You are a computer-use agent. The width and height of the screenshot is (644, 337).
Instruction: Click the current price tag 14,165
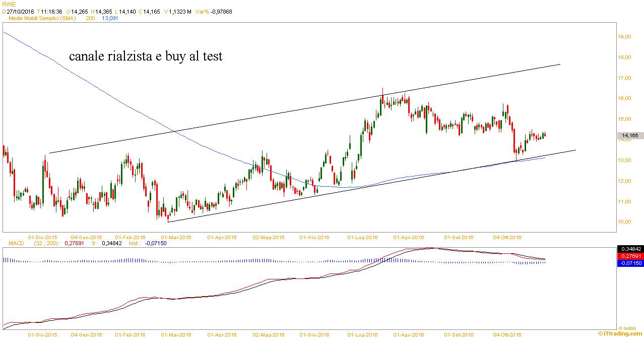630,135
